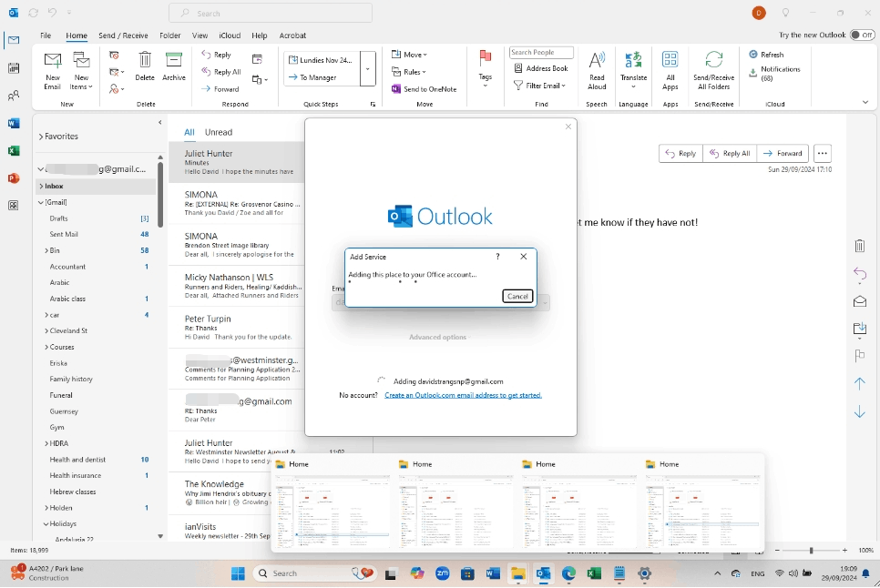This screenshot has width=880, height=588.
Task: Select the Sent Mail folder
Action: 96,234
